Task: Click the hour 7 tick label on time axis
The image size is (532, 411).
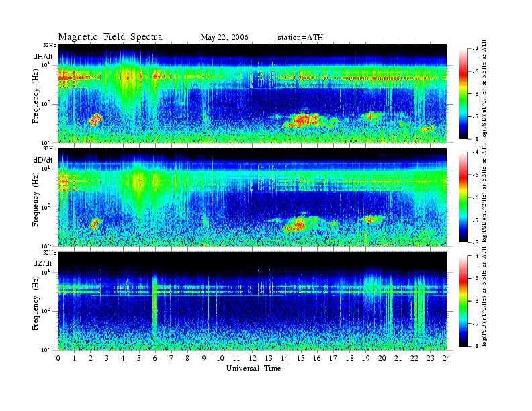Action: (171, 358)
